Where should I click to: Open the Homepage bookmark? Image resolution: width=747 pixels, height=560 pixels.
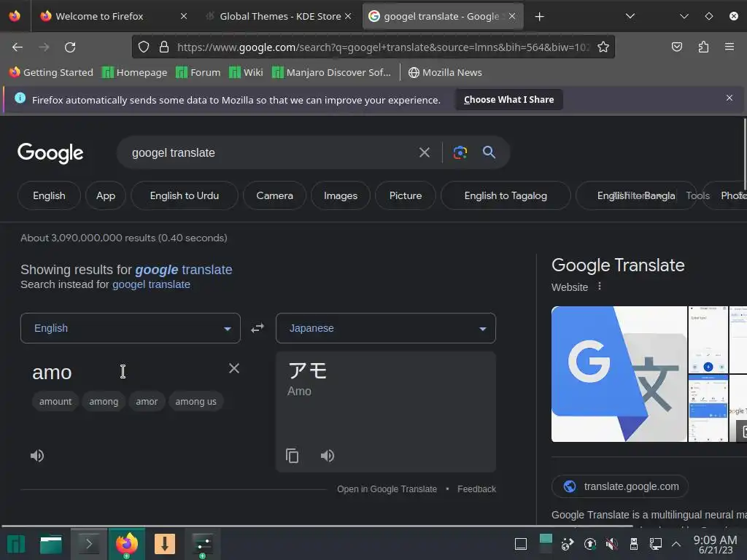[135, 72]
